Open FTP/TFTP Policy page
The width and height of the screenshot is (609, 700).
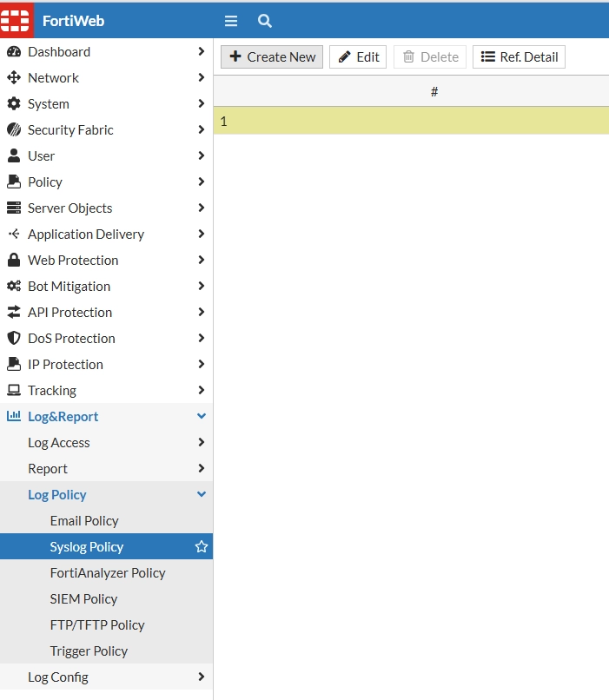tap(97, 625)
